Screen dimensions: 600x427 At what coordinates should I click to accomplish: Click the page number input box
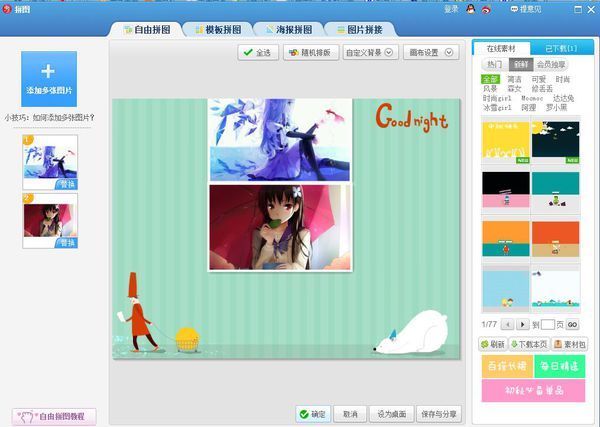548,324
